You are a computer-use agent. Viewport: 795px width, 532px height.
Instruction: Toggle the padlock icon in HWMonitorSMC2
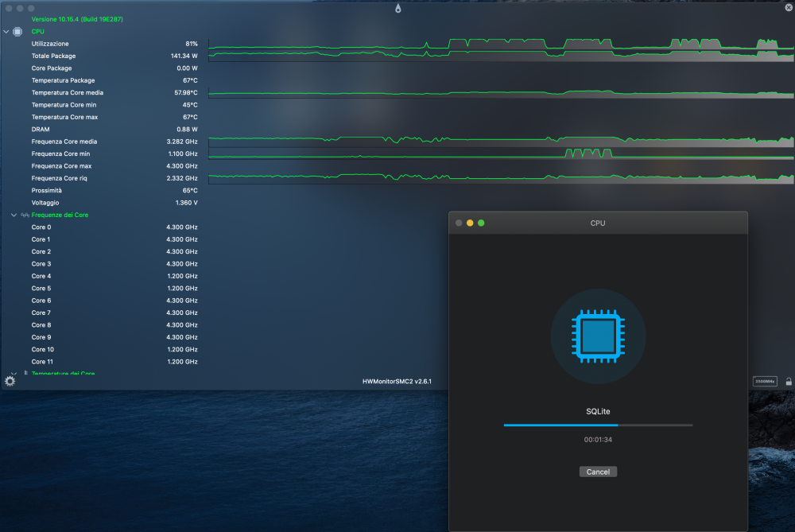pyautogui.click(x=789, y=382)
